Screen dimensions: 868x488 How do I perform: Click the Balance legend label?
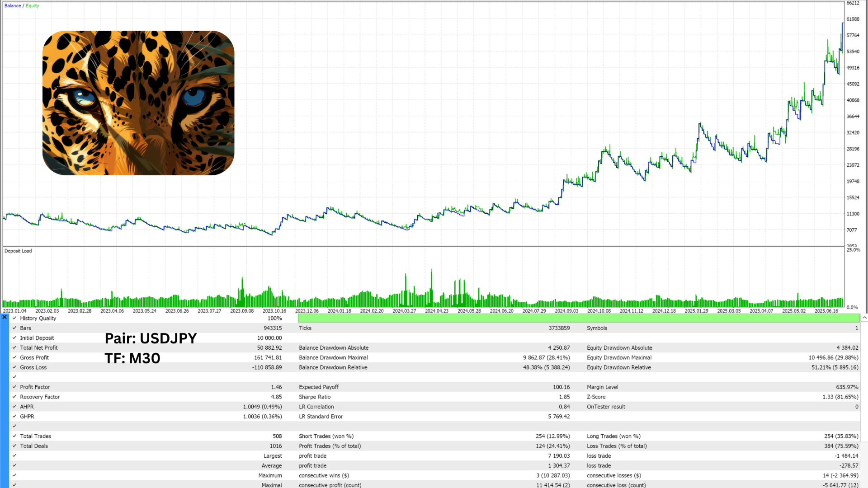(x=13, y=6)
